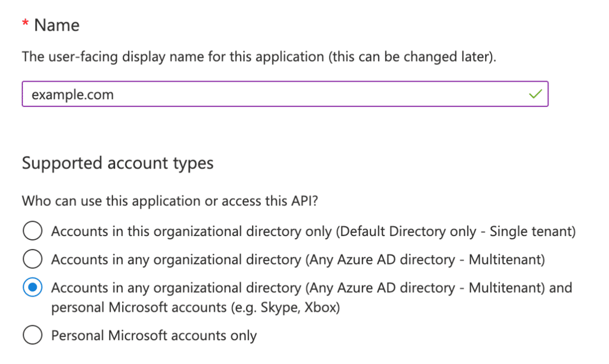Click the Name section heading
This screenshot has height=364, width=609.
click(57, 25)
